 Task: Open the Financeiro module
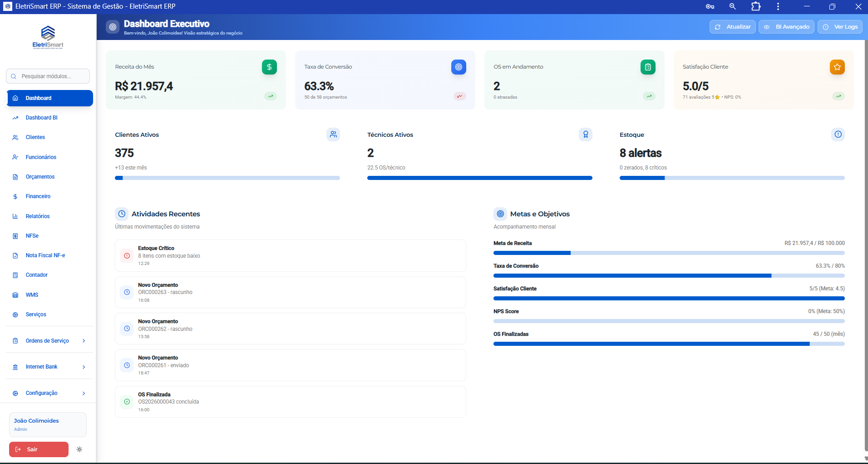[50, 196]
